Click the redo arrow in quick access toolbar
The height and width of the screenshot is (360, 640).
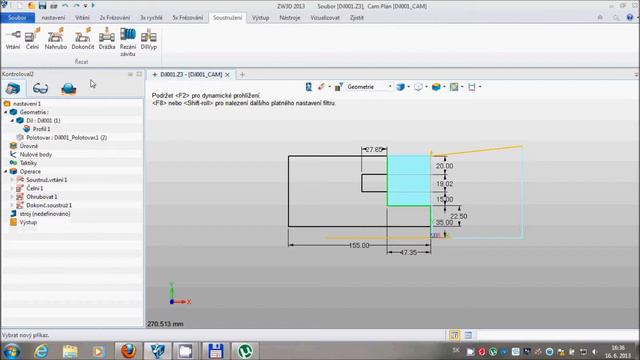coord(76,6)
